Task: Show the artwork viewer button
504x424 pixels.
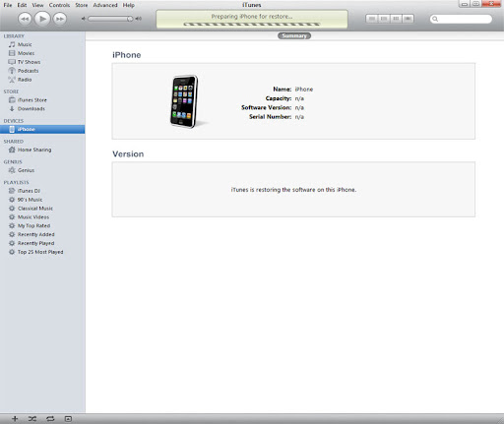Action: coord(68,419)
